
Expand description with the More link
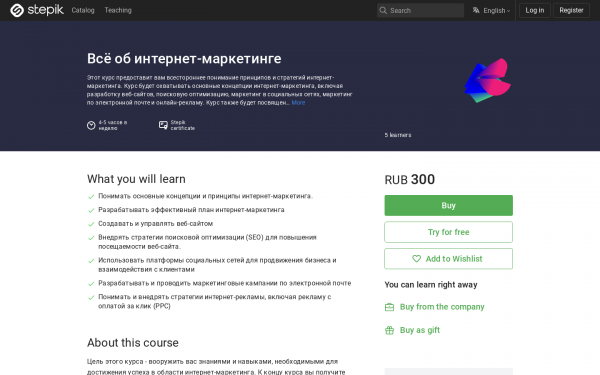(298, 103)
